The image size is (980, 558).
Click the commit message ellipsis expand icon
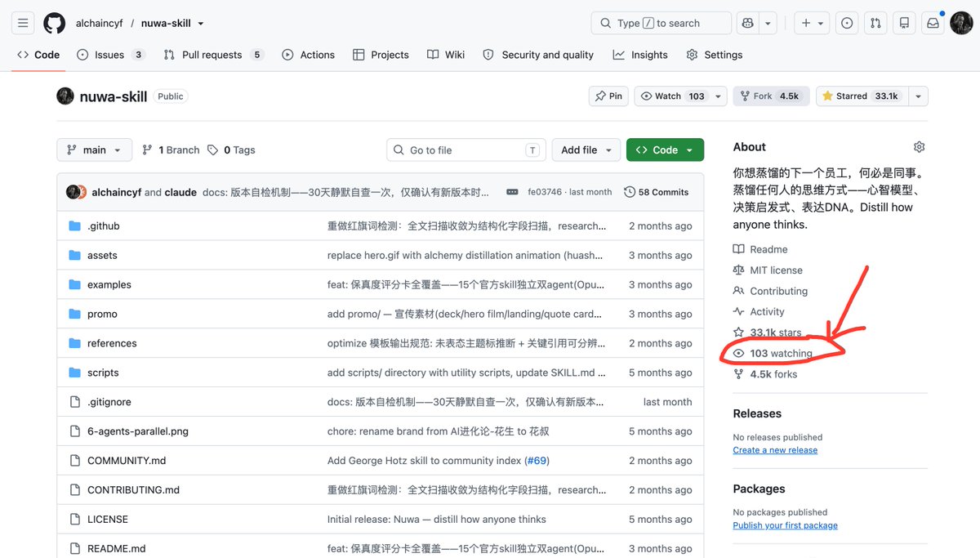[512, 192]
